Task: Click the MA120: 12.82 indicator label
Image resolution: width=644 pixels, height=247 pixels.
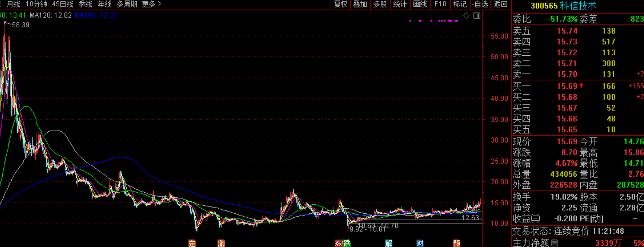Action: point(51,15)
